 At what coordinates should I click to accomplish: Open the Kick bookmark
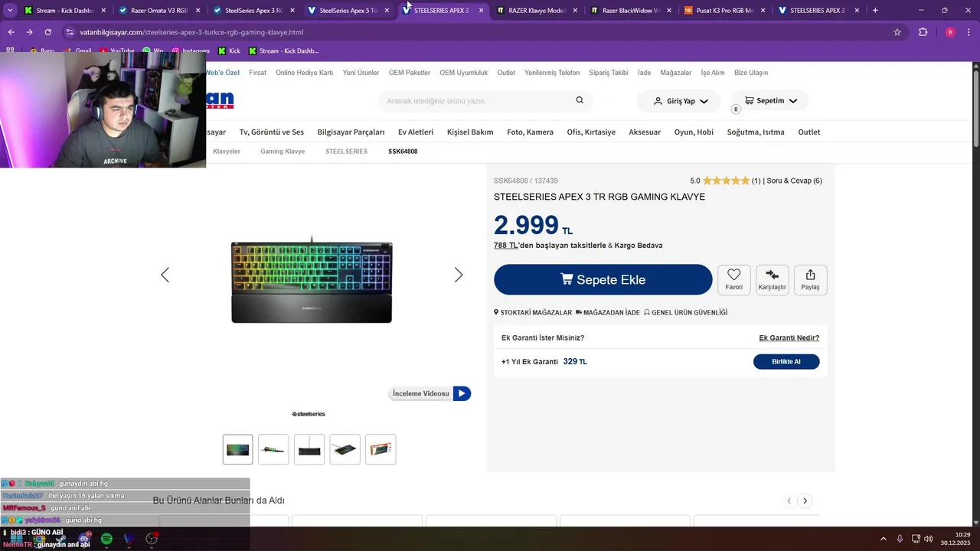pyautogui.click(x=229, y=51)
